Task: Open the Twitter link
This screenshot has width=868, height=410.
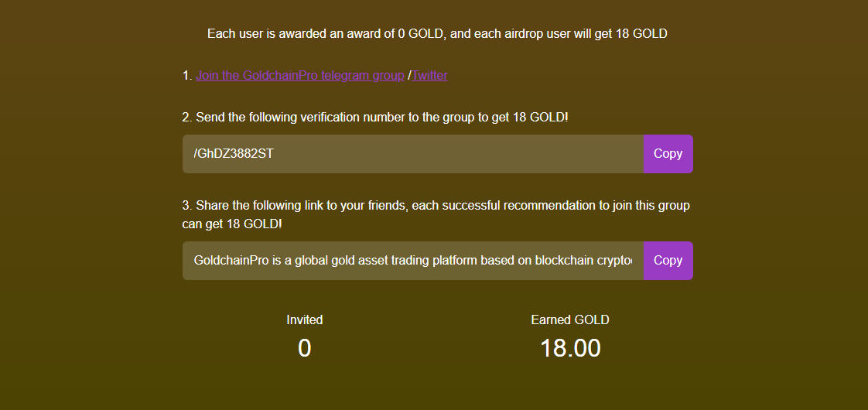Action: click(x=430, y=76)
